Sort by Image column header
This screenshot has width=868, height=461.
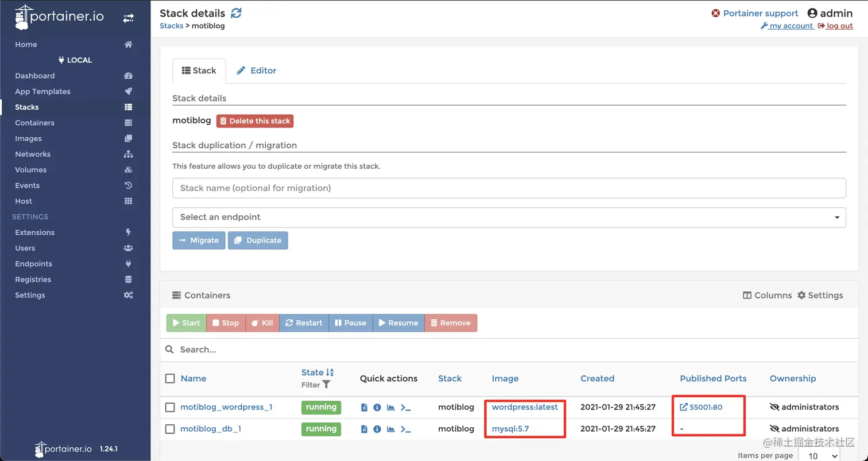[x=505, y=378]
